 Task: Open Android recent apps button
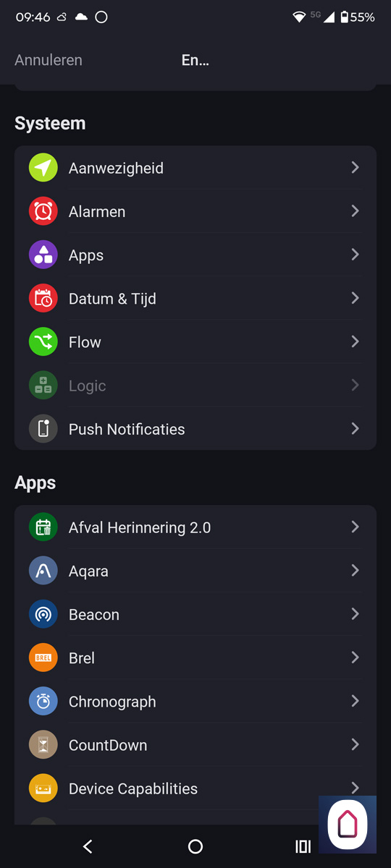(303, 846)
